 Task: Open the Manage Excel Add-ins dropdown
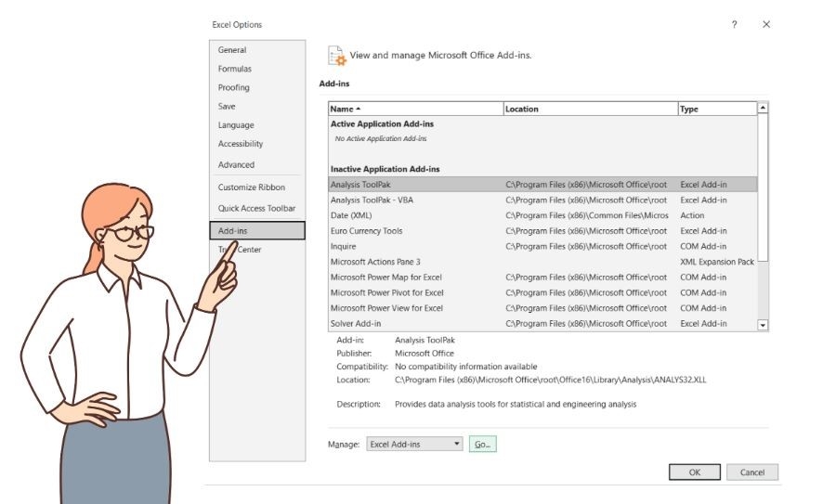[x=414, y=444]
